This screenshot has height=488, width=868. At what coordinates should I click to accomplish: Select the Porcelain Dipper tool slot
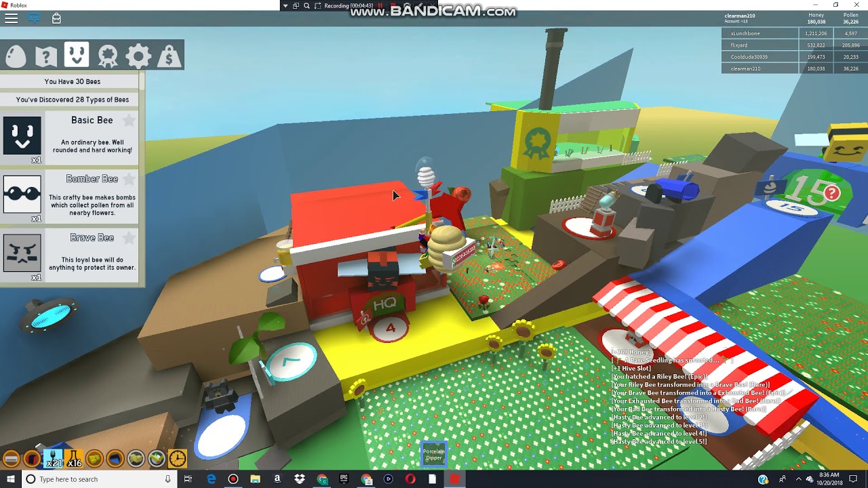click(x=434, y=454)
